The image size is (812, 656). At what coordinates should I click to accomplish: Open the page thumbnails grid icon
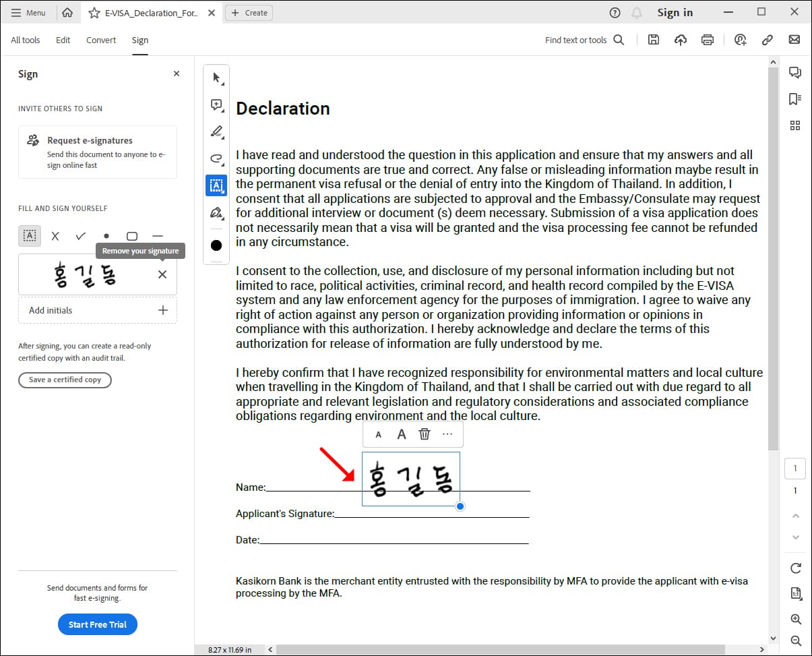(795, 125)
